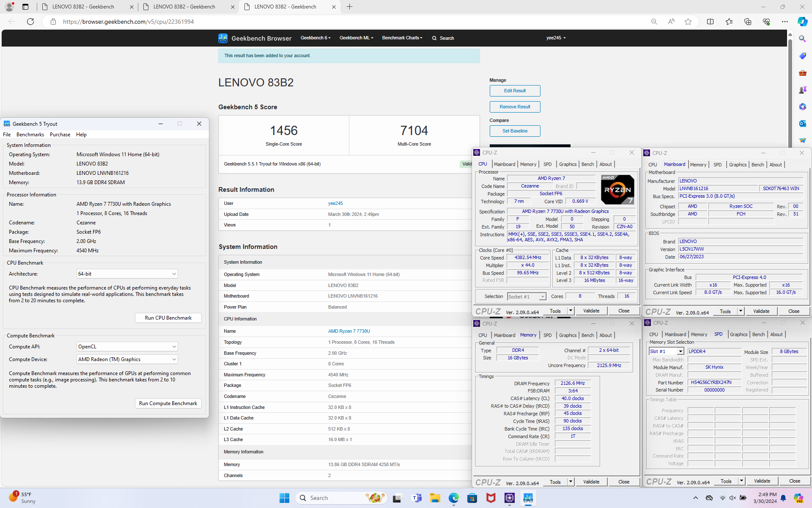Open the McAfee icon on the taskbar

[491, 498]
